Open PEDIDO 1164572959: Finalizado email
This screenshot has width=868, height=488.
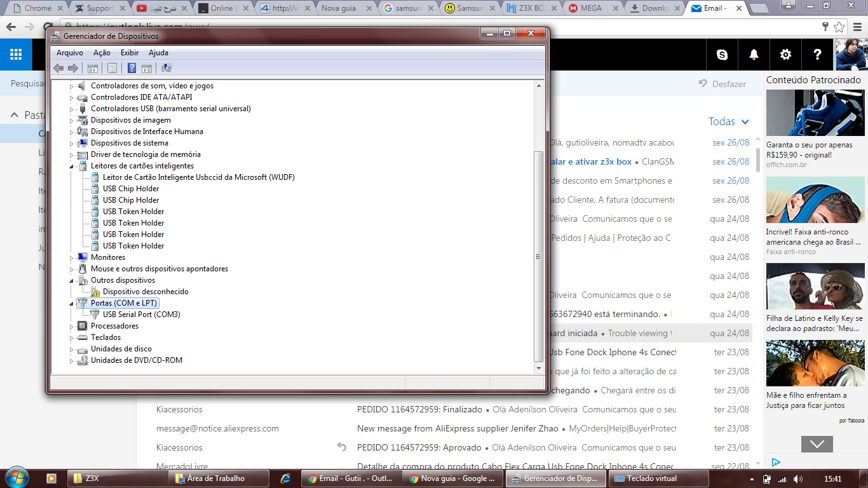click(x=419, y=409)
